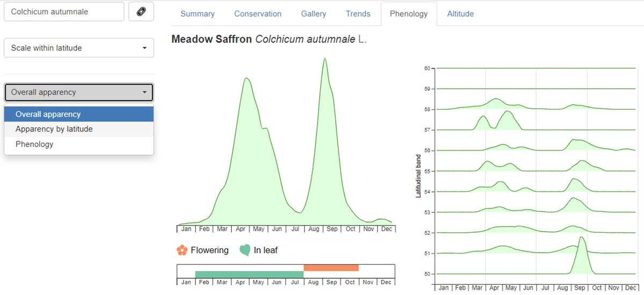Select the highlighted Overall apparency option
Viewport: 644px width, 295px height.
click(79, 114)
